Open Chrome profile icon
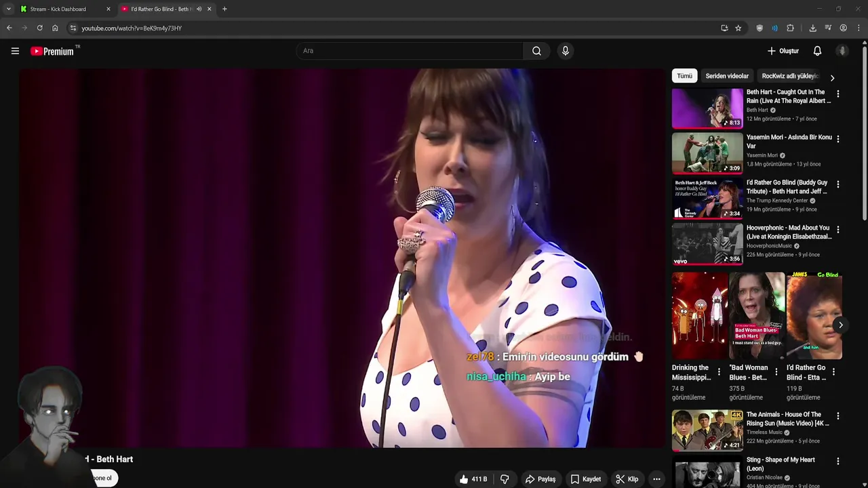The image size is (868, 488). pyautogui.click(x=843, y=28)
